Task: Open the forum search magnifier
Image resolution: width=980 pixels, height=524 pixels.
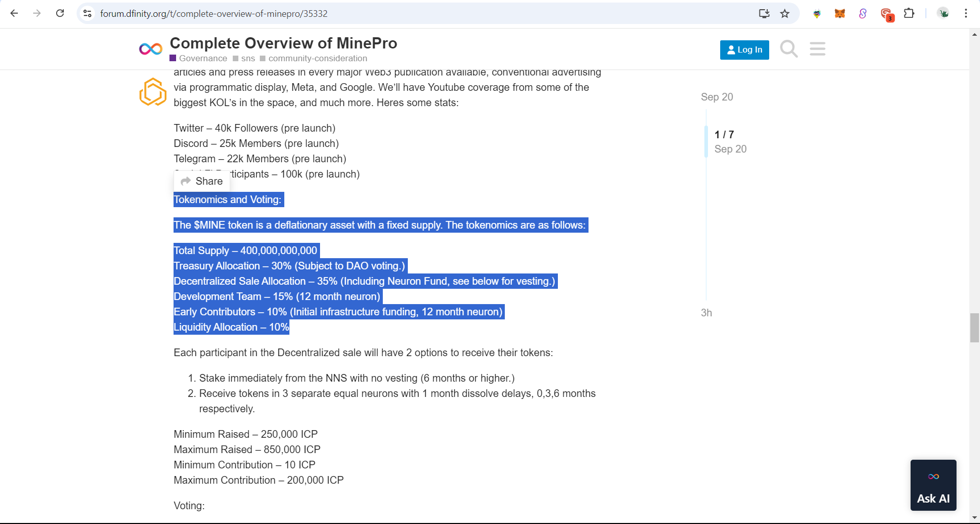Action: (x=789, y=49)
